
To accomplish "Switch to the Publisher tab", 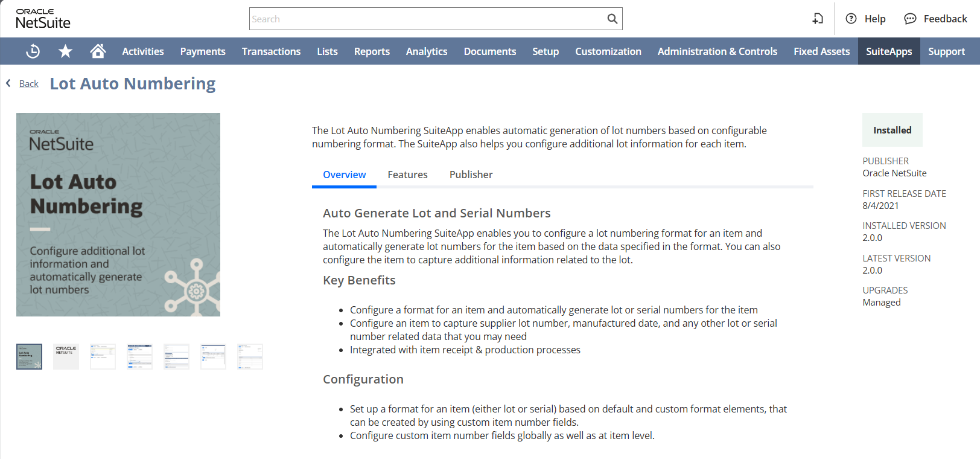I will (471, 175).
